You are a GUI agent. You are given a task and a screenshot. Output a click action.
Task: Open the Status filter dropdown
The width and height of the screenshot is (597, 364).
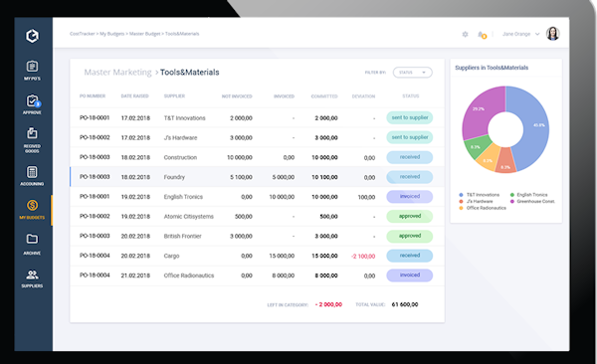413,73
